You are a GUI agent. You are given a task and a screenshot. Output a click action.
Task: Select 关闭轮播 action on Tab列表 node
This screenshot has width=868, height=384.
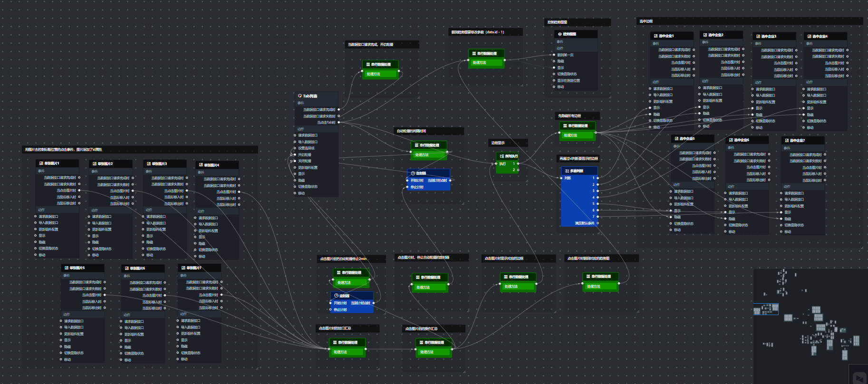pyautogui.click(x=305, y=161)
